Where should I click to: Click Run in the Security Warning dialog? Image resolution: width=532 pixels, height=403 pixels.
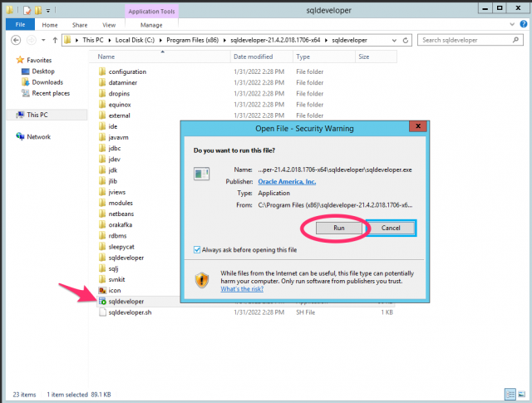(x=338, y=228)
